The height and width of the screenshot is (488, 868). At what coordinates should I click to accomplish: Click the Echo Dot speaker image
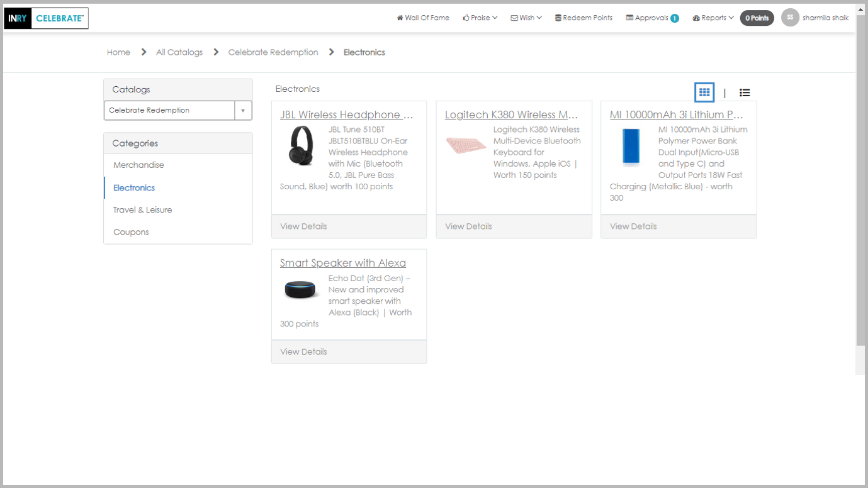click(x=301, y=290)
